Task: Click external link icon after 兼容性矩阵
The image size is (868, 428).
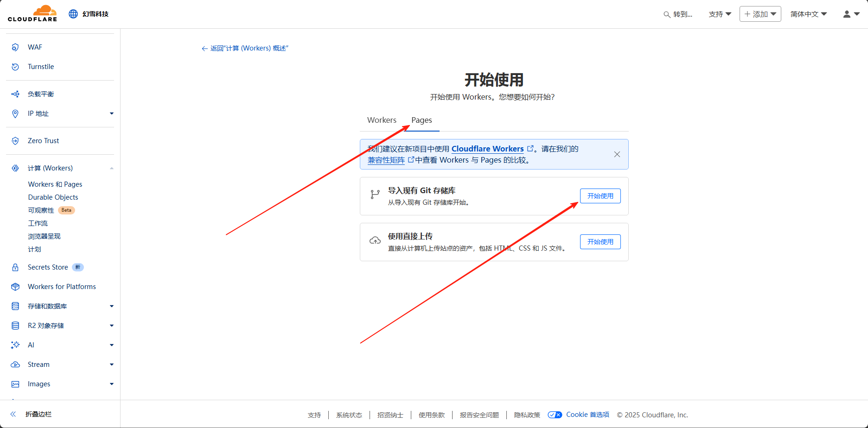Action: pos(410,160)
